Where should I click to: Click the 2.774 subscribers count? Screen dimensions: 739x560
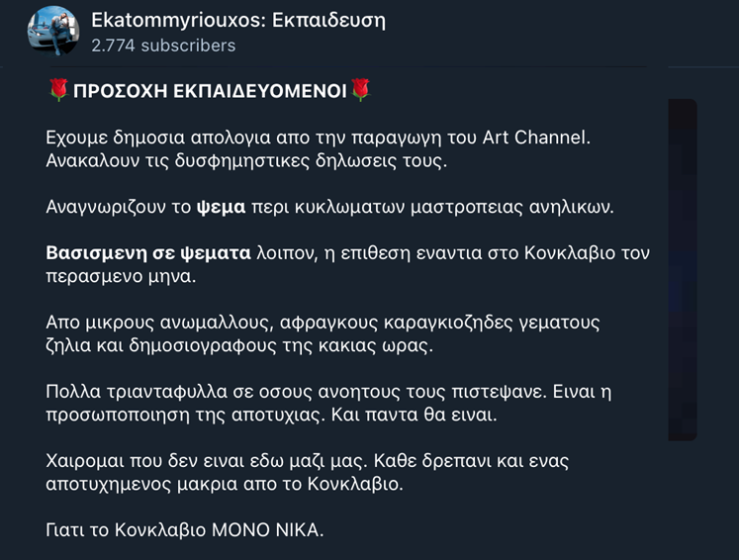click(163, 46)
